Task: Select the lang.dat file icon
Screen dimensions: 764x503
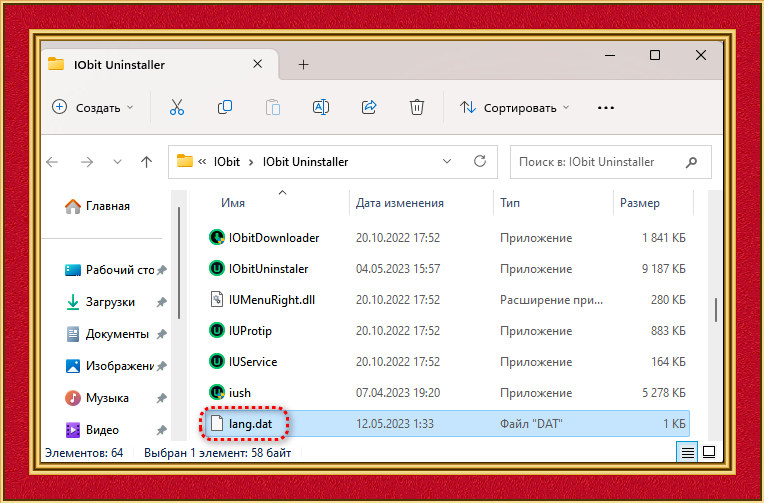Action: 217,424
